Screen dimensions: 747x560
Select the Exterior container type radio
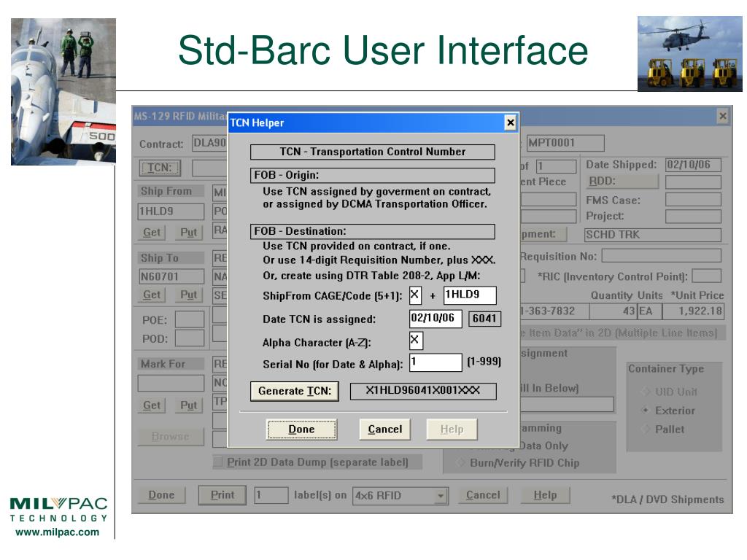point(646,410)
